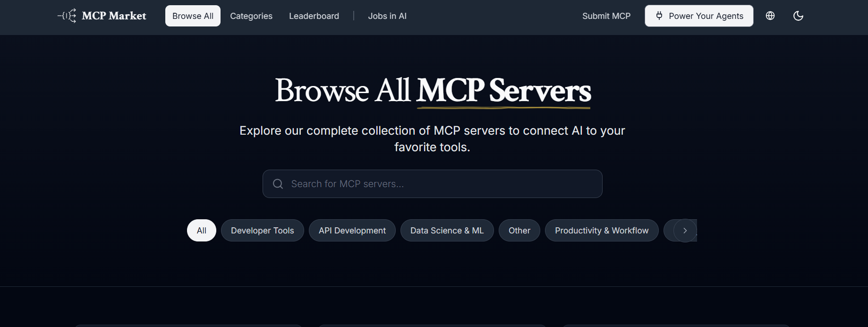This screenshot has width=868, height=327.
Task: Select the Other category chip
Action: pos(519,231)
